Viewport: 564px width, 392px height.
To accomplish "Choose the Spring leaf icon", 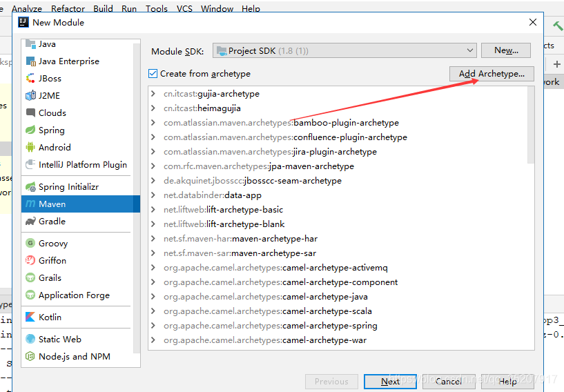I will [30, 130].
